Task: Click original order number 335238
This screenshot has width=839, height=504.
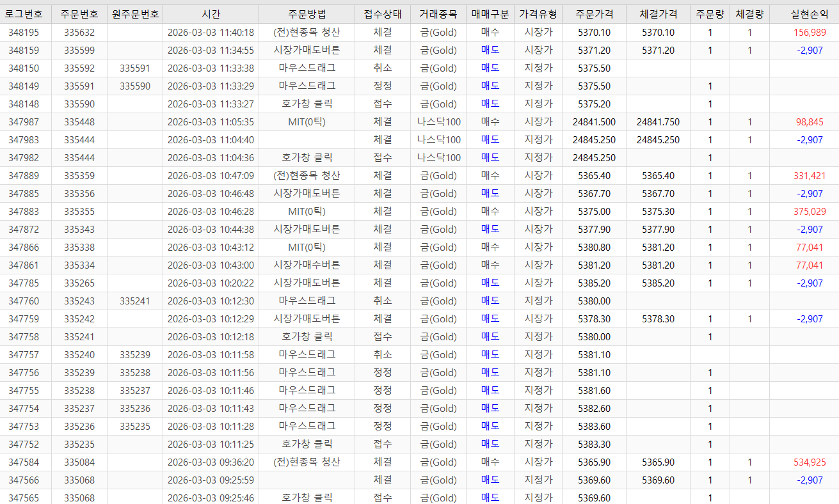Action: 135,373
